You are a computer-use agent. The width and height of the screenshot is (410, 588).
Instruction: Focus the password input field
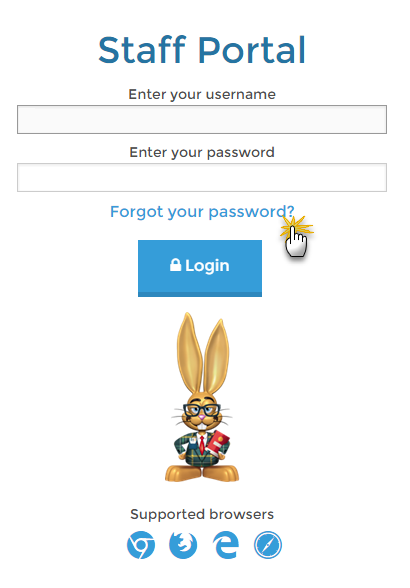(x=202, y=177)
